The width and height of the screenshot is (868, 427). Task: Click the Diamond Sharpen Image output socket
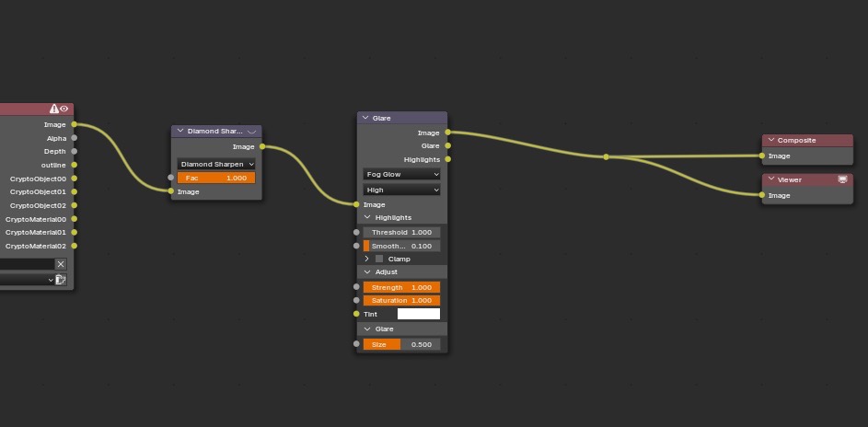point(262,146)
